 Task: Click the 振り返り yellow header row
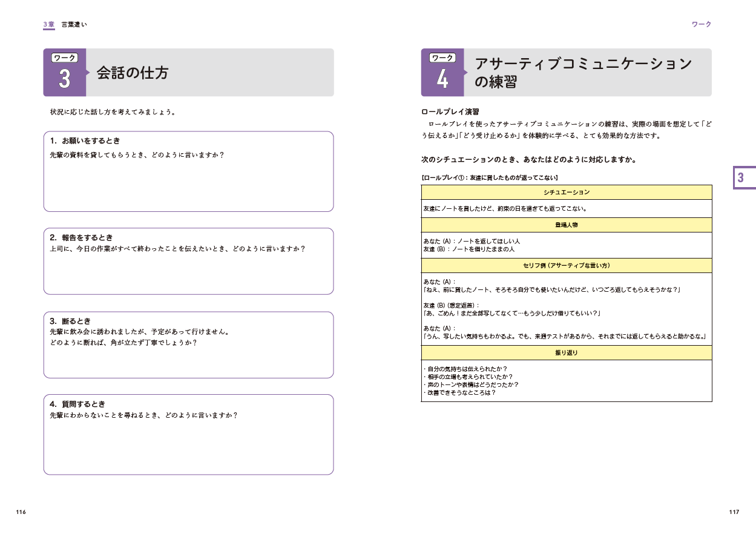[x=566, y=353]
